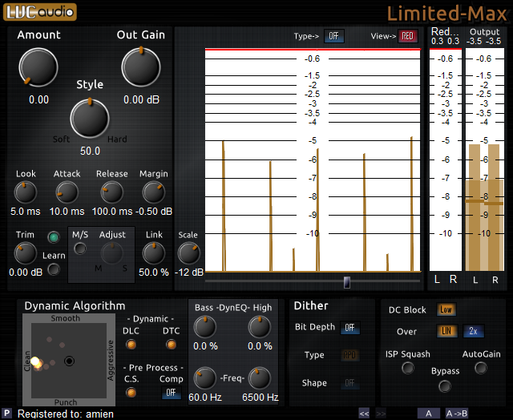The height and width of the screenshot is (420, 513).
Task: Click the Amount value 0.00
Action: click(38, 99)
